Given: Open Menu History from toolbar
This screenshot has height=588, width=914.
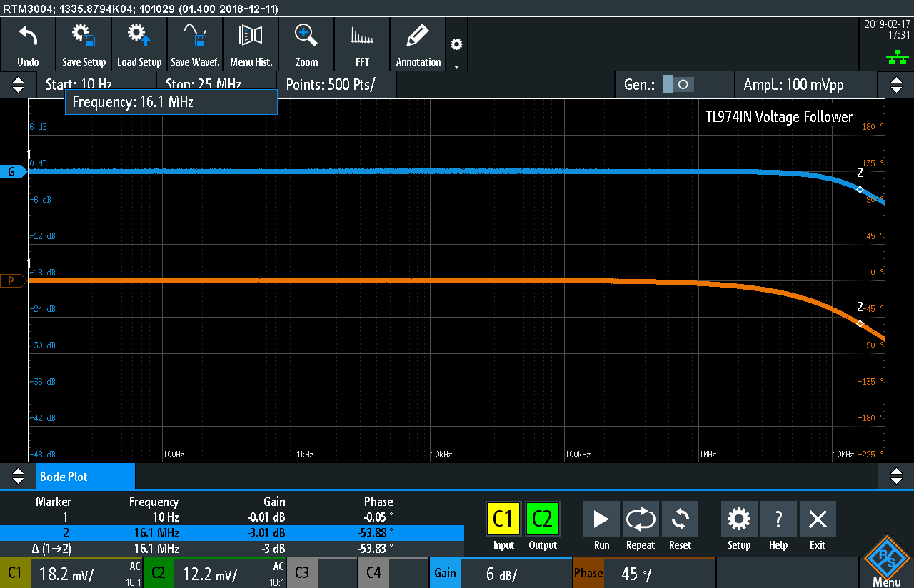Looking at the screenshot, I should (251, 44).
